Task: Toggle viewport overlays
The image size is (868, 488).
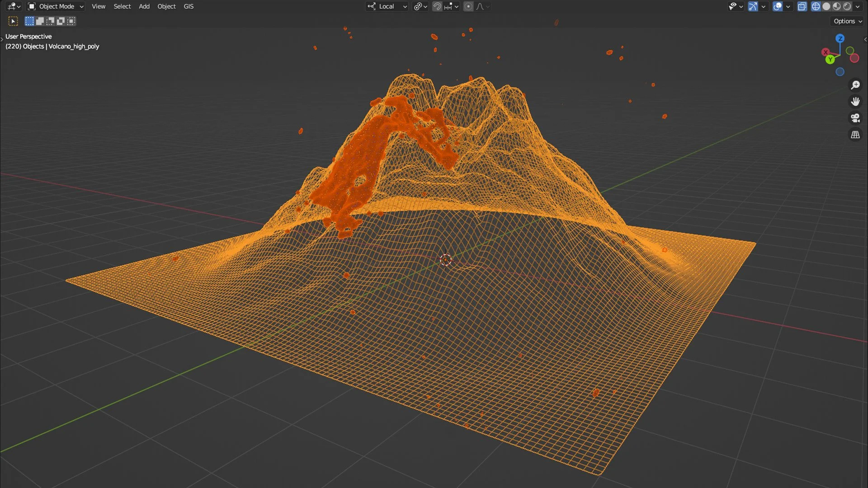Action: pyautogui.click(x=778, y=6)
